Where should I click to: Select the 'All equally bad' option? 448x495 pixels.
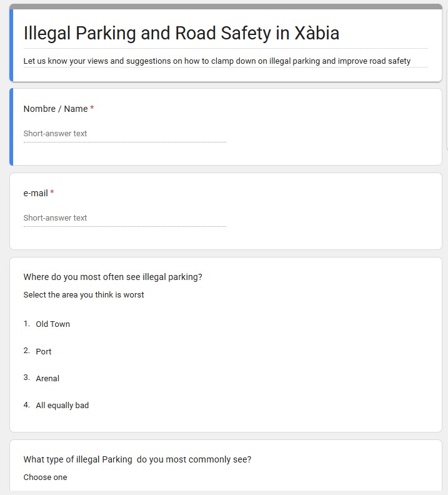[x=62, y=406]
